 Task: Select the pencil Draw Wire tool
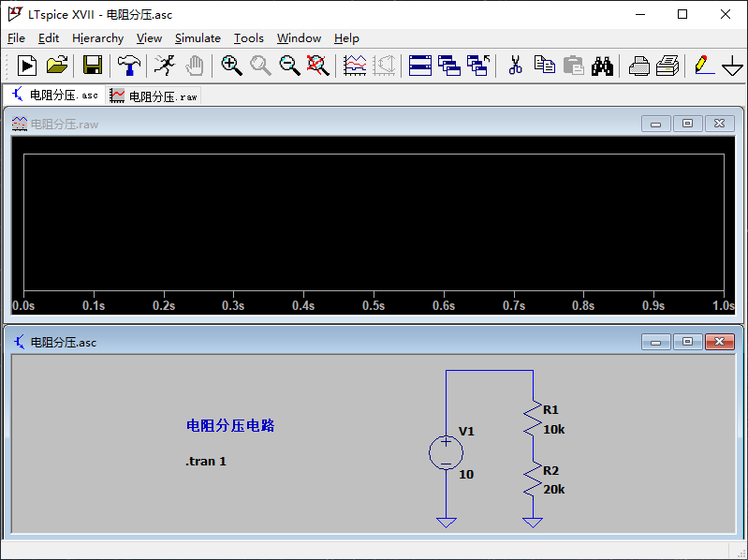[x=702, y=66]
